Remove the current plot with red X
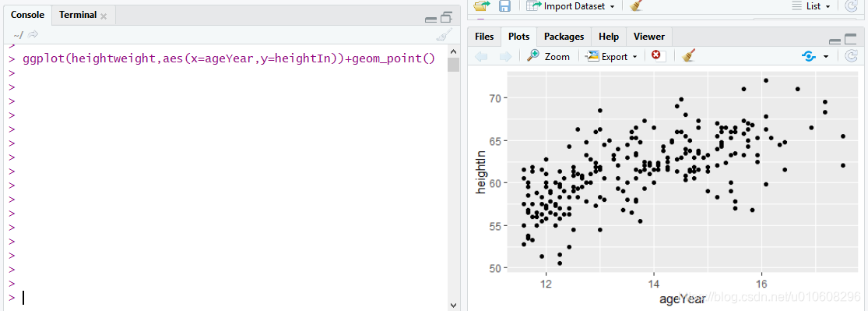Screen dimensions: 868x311 point(657,55)
